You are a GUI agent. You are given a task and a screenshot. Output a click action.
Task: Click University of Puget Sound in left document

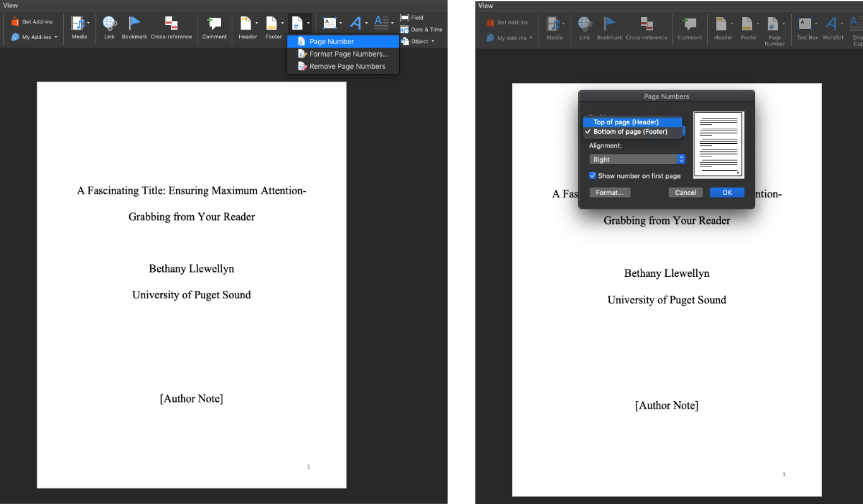coord(191,295)
